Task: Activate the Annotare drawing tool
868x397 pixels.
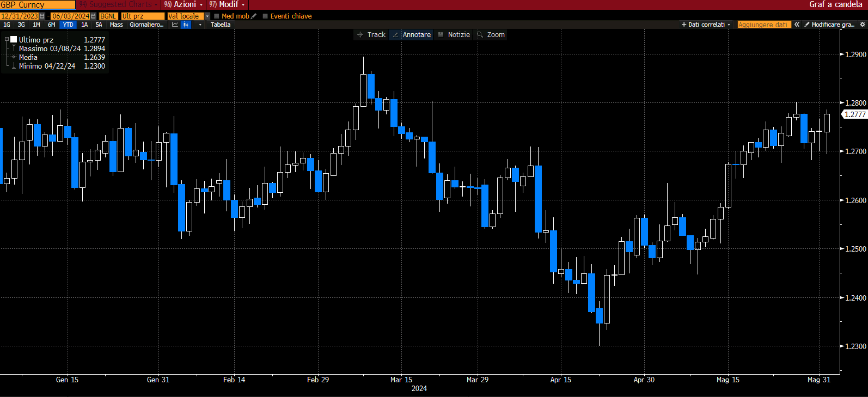Action: click(411, 35)
